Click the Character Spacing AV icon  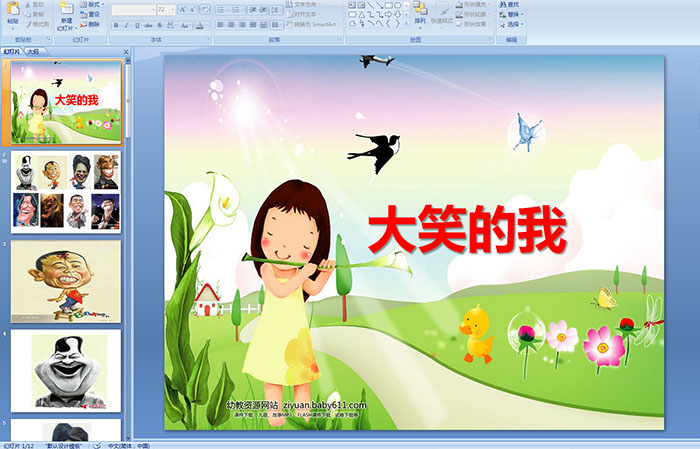click(171, 25)
